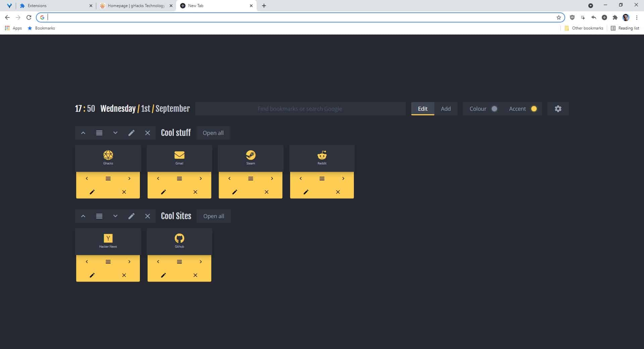644x349 pixels.
Task: Open the settings gear
Action: (558, 108)
